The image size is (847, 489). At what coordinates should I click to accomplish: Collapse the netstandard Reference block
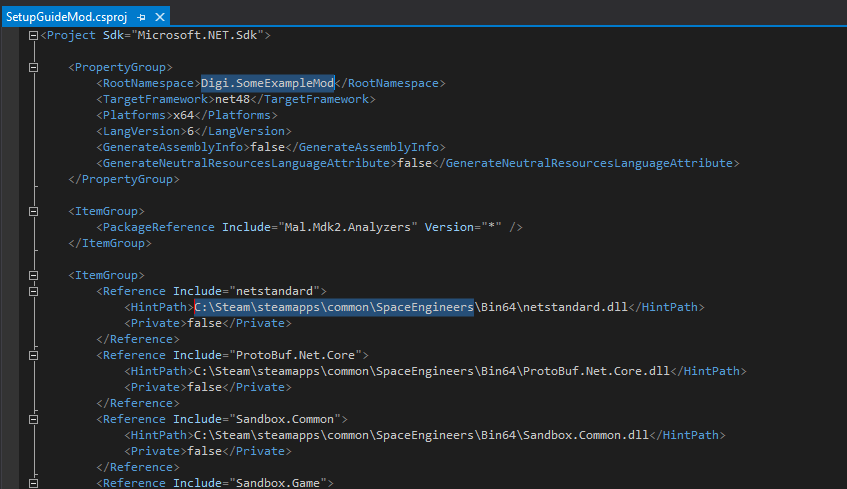click(x=34, y=291)
